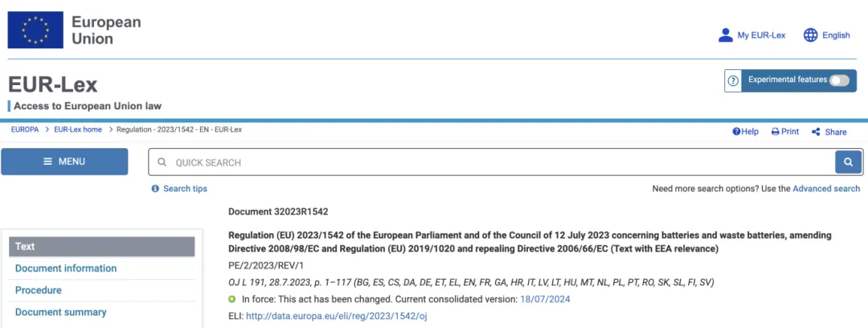868x328 pixels.
Task: Focus the Quick Search input field
Action: tap(492, 162)
